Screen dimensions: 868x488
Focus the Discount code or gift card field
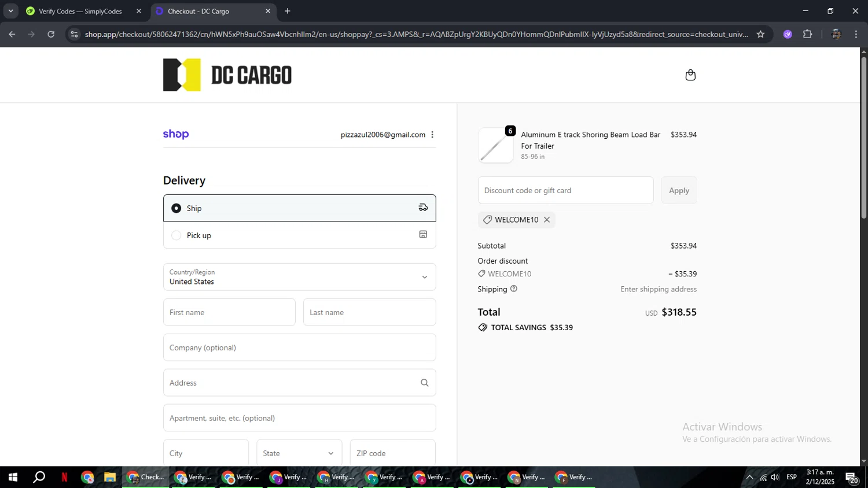(565, 190)
